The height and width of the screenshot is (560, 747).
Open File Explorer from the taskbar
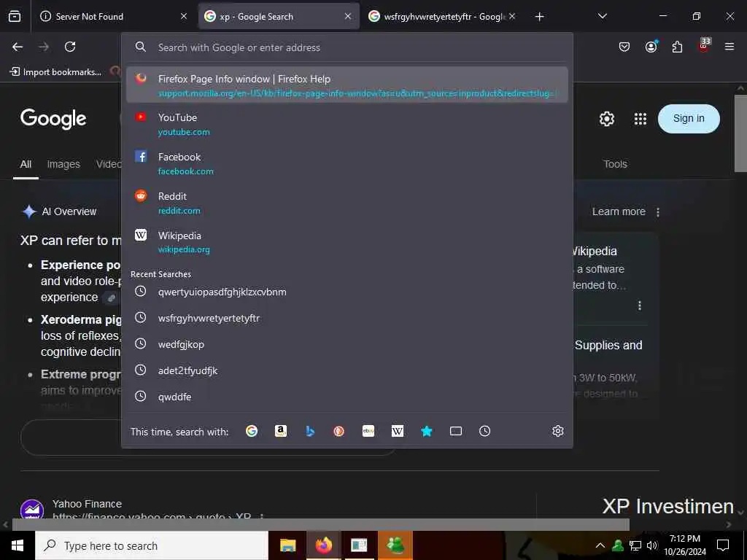click(287, 545)
